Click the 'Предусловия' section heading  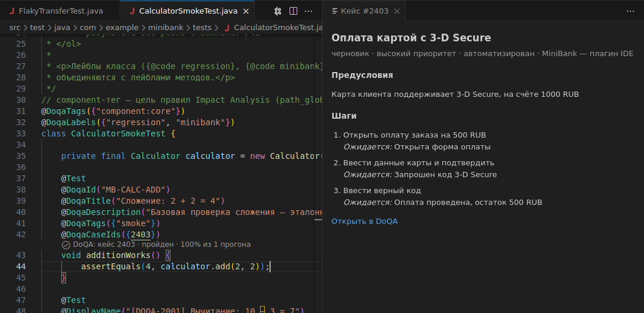(x=362, y=75)
